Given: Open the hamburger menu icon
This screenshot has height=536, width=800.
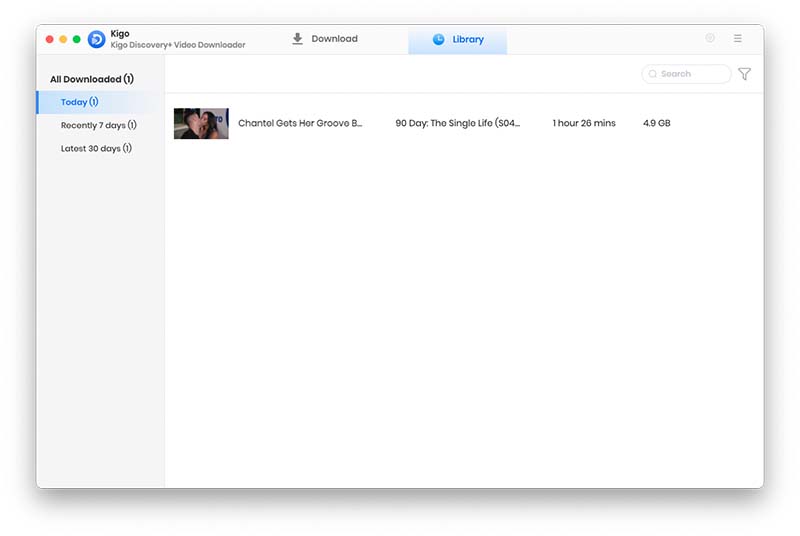Looking at the screenshot, I should point(738,38).
